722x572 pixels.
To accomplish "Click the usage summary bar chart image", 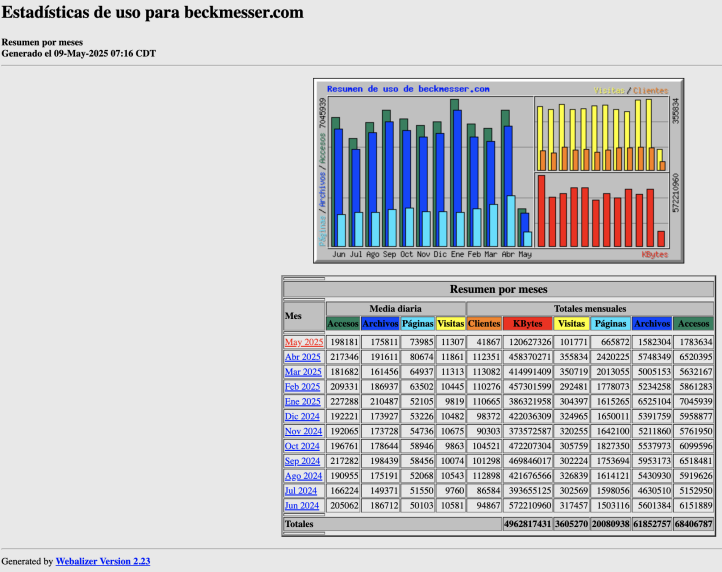I will pos(498,171).
